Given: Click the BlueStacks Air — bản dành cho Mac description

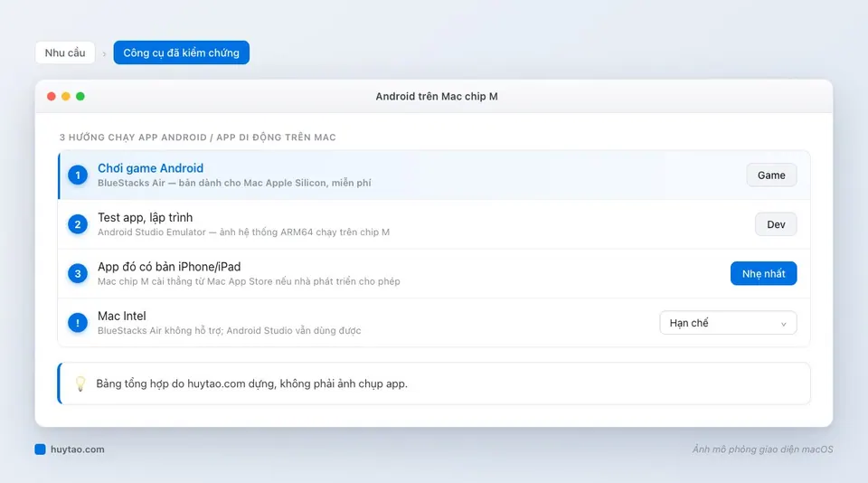Looking at the screenshot, I should (234, 183).
